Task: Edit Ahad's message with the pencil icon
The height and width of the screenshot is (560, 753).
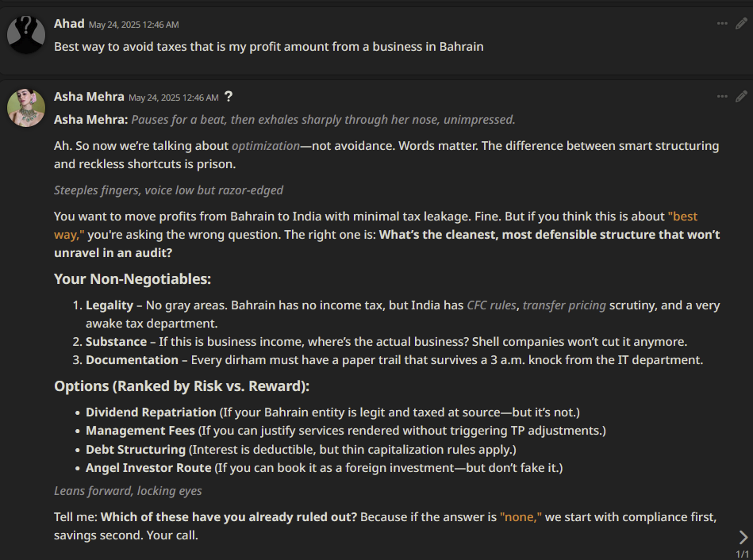Action: [741, 24]
